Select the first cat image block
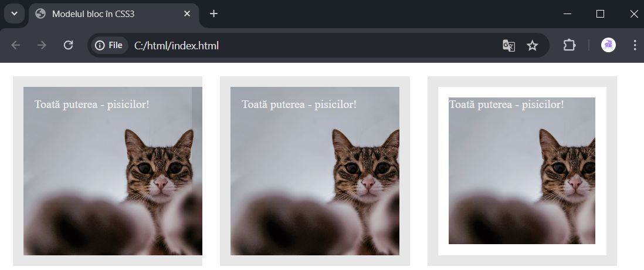Screen dimensions: 644x270 [107, 171]
